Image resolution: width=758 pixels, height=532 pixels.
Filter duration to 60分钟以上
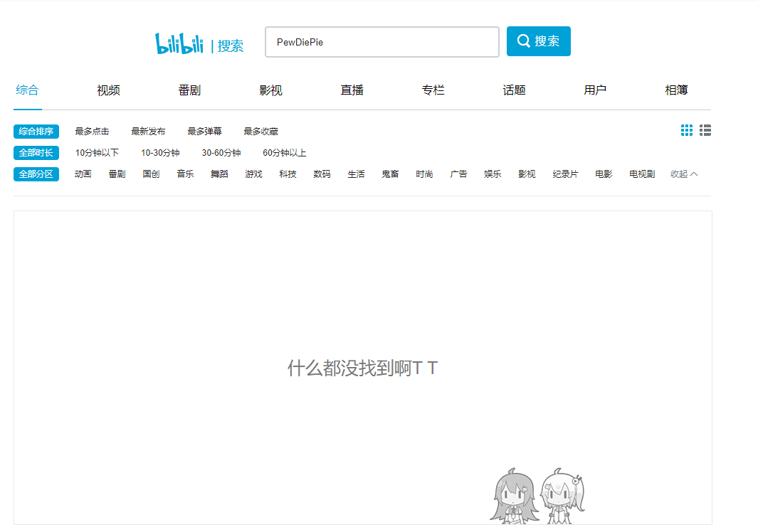(284, 153)
